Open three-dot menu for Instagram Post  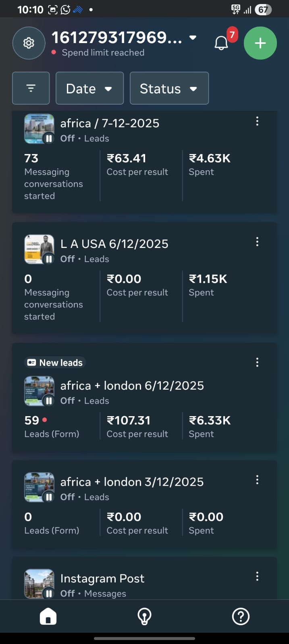pos(257,576)
